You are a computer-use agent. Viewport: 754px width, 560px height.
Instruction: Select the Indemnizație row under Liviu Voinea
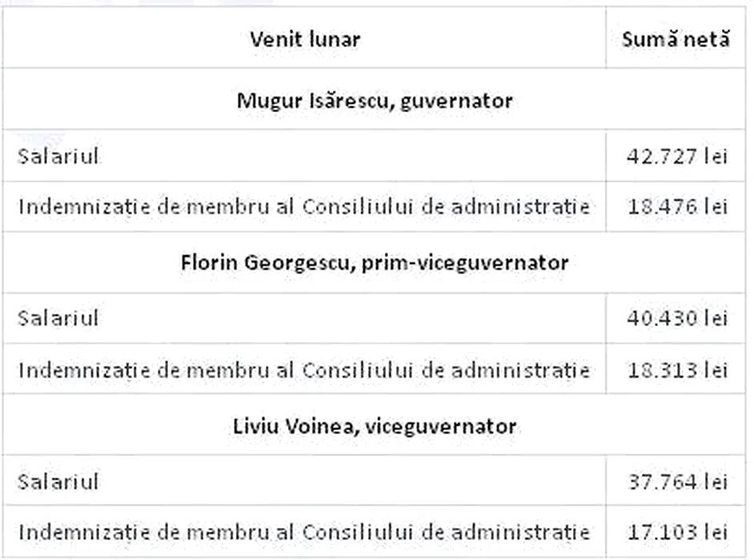(304, 531)
